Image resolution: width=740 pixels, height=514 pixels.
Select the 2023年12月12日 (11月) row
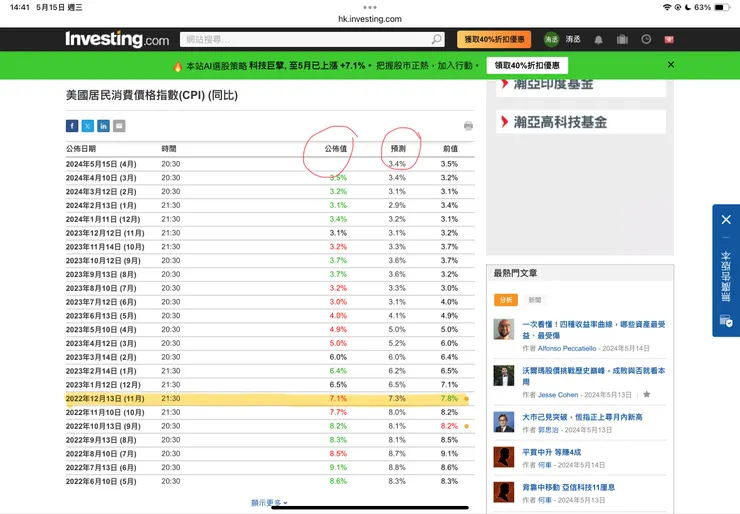(270, 233)
